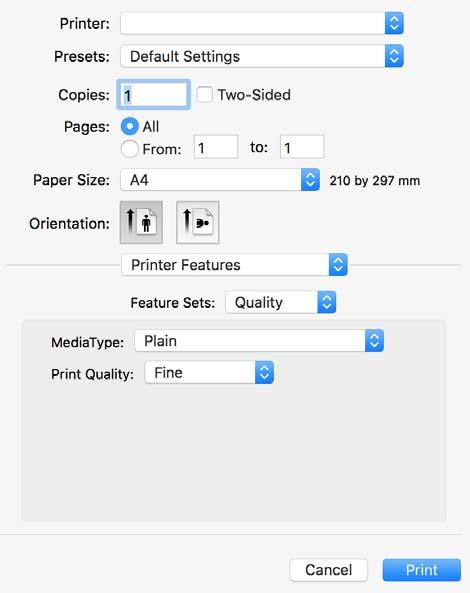Screen dimensions: 470x593
Task: Select the All pages radio button
Action: tap(129, 126)
